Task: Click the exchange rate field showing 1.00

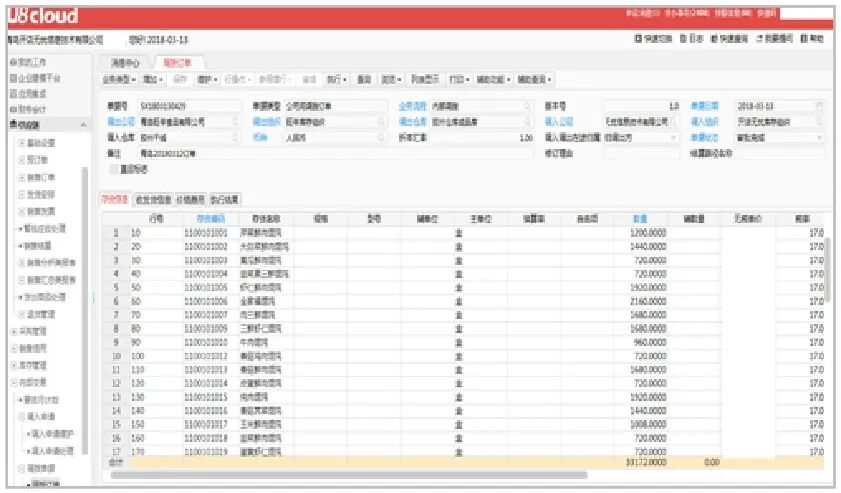Action: point(481,138)
